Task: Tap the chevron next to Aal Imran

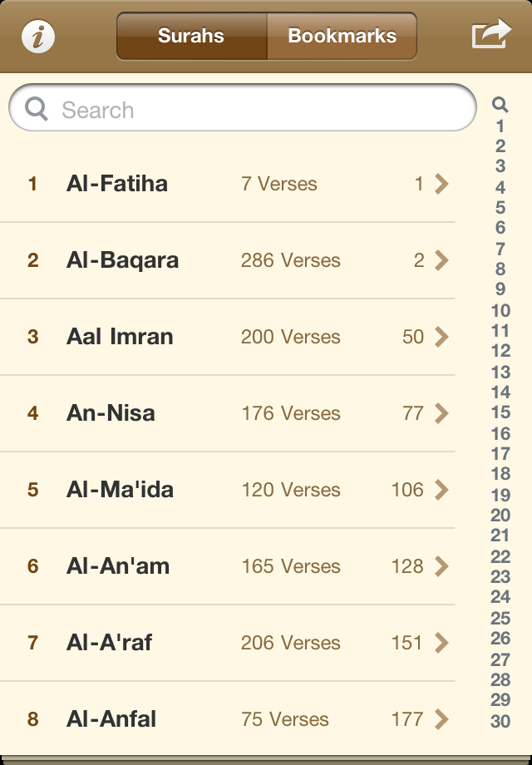Action: tap(441, 337)
